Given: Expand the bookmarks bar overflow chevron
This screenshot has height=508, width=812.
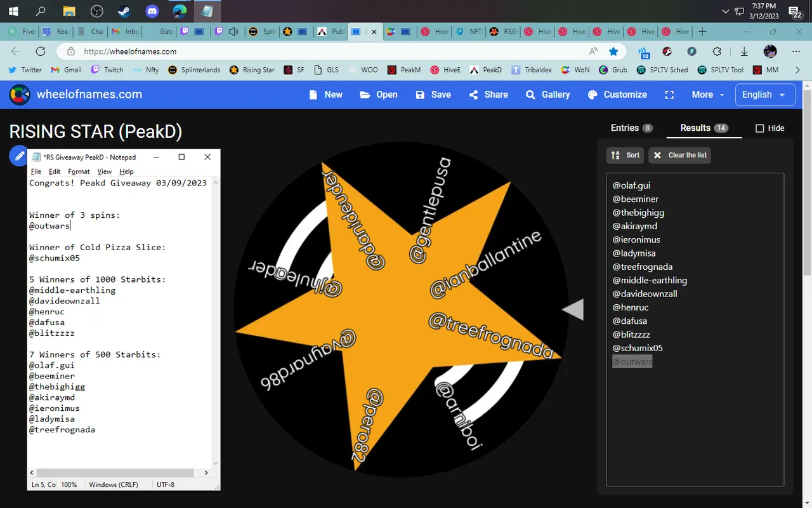Looking at the screenshot, I should coord(797,70).
